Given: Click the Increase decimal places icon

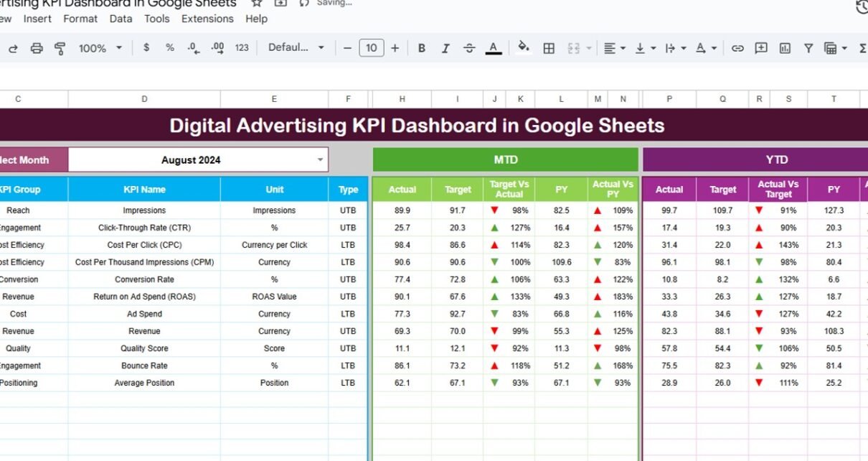Looking at the screenshot, I should pos(217,48).
